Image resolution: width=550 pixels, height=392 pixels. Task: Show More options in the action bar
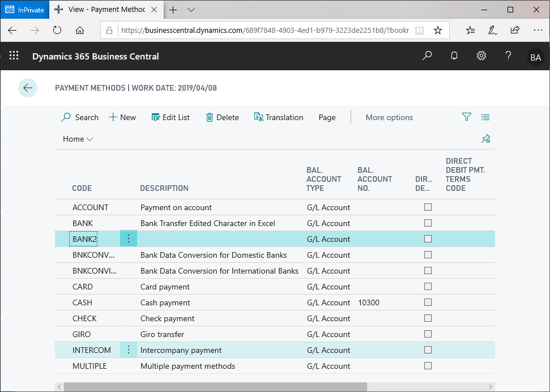pyautogui.click(x=389, y=117)
